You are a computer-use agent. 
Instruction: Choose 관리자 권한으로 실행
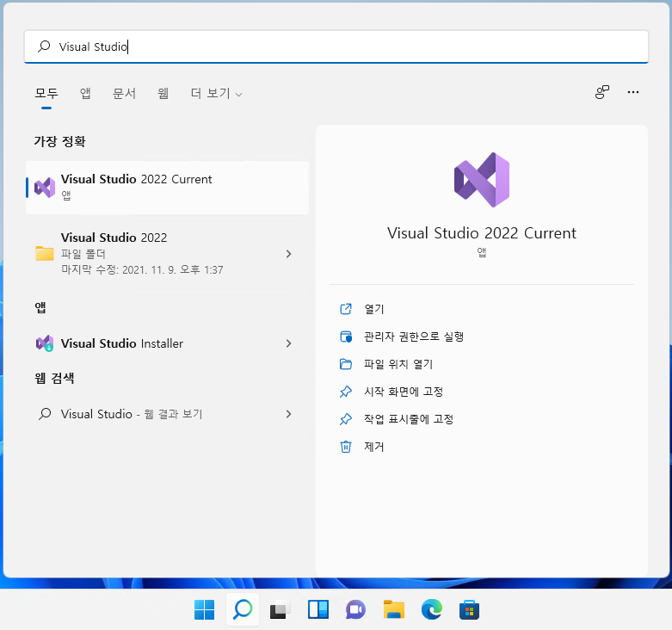[414, 337]
